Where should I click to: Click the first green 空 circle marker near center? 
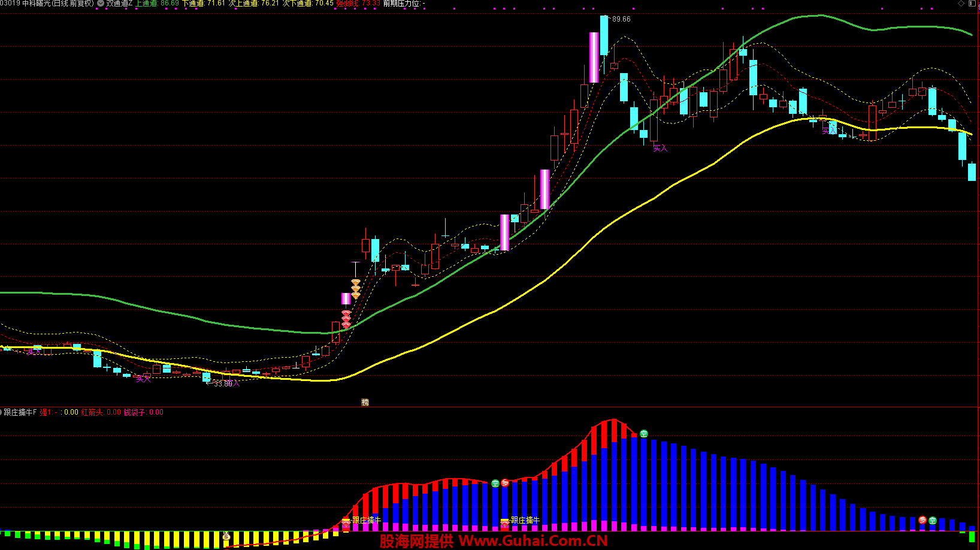tap(495, 483)
